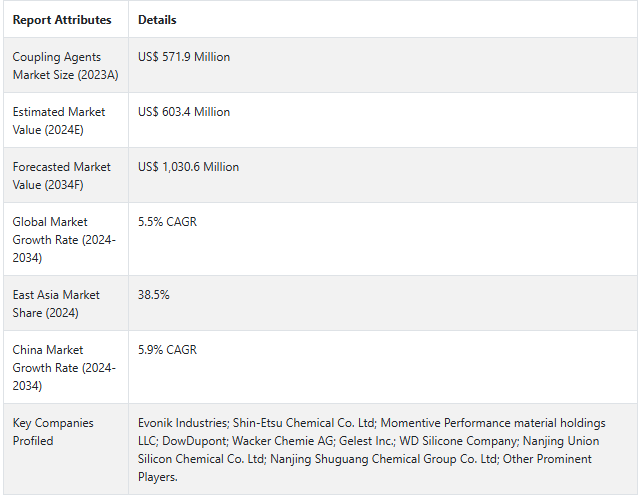
Task: Click the 5.5% CAGR value
Action: tap(167, 222)
